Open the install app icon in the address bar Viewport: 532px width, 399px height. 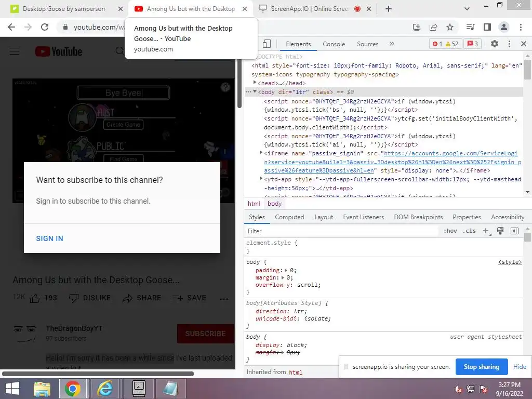click(x=416, y=27)
